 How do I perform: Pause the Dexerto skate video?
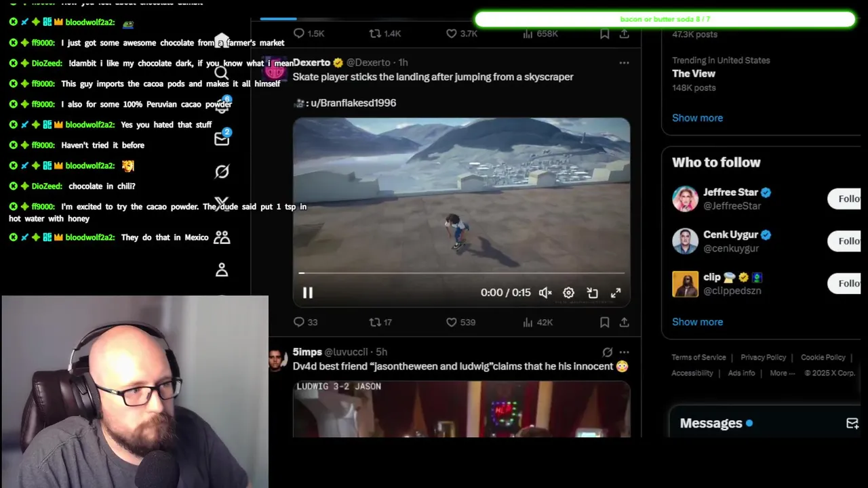307,293
